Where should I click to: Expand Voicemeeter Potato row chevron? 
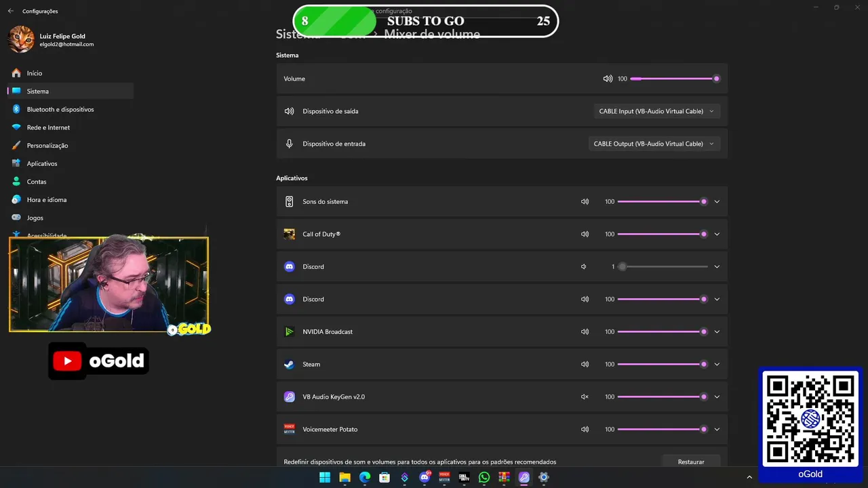click(x=717, y=429)
